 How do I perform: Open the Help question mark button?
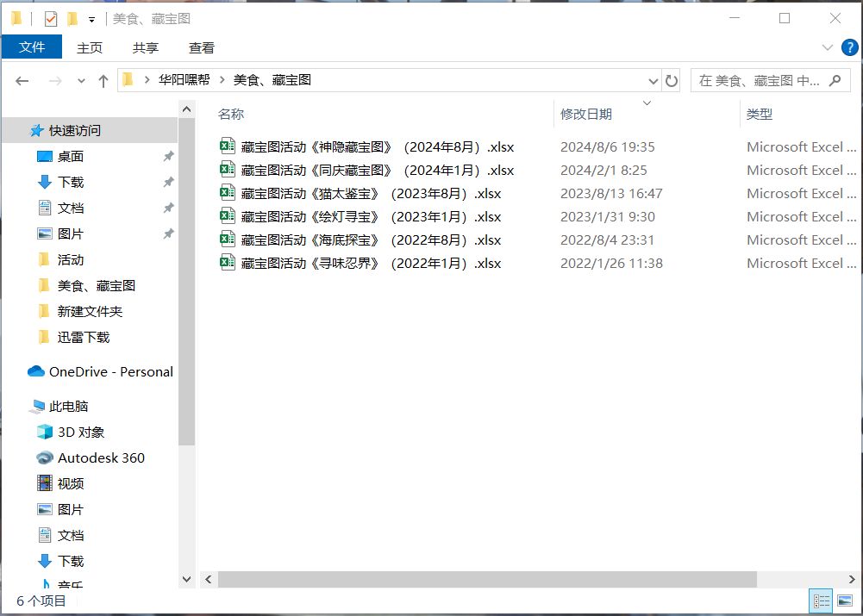(x=850, y=47)
